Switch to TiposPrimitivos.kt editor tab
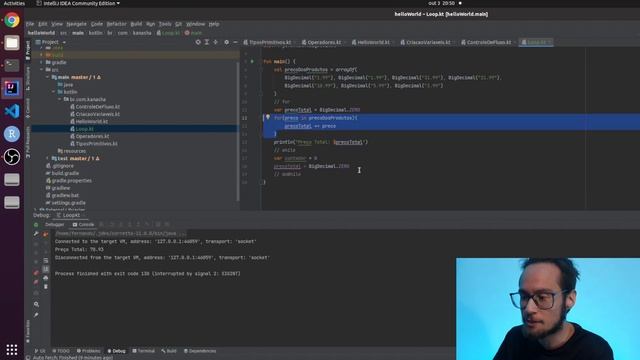 270,42
